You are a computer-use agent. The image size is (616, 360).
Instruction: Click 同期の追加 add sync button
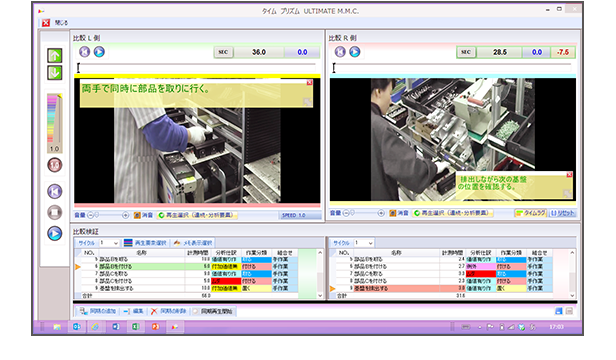coord(98,311)
